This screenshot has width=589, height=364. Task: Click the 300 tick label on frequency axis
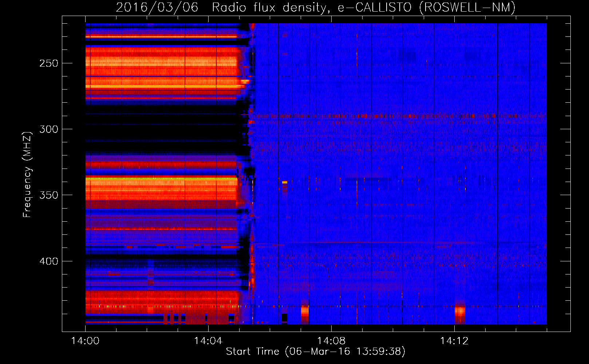point(49,129)
